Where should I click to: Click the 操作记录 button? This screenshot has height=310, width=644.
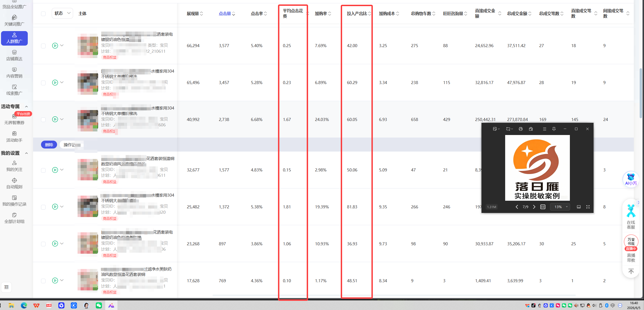tap(72, 145)
